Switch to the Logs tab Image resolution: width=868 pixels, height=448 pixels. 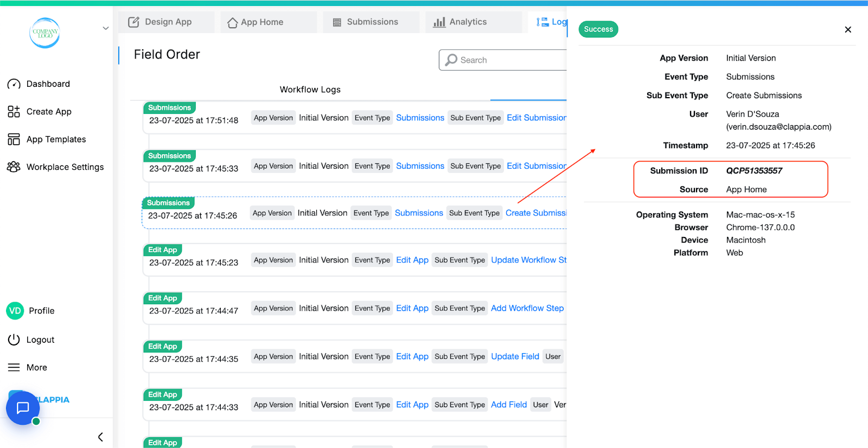547,22
